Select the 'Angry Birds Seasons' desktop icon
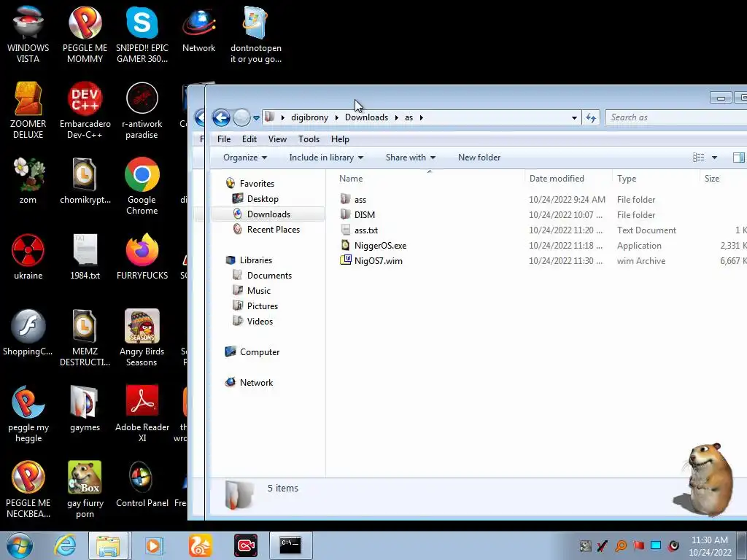This screenshot has height=560, width=747. pos(142,338)
